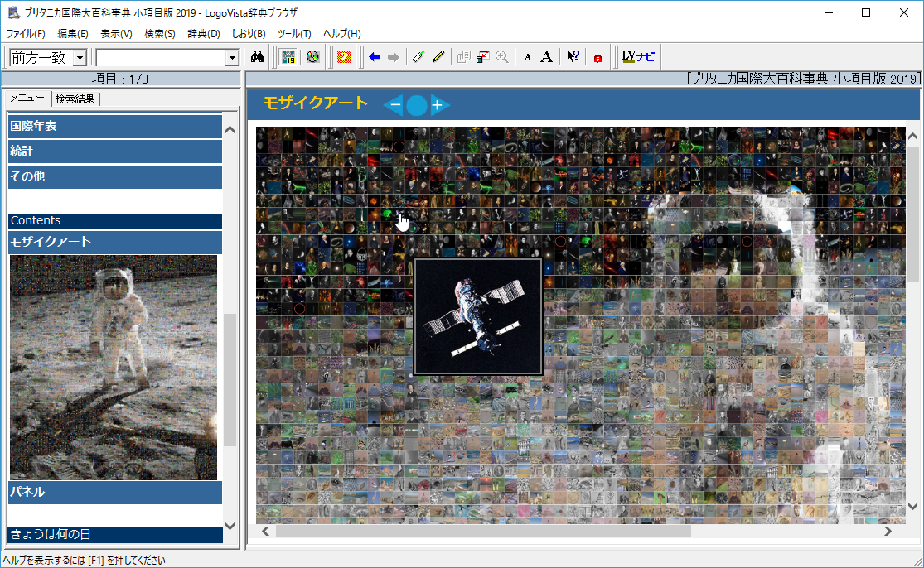Open the パネル sidebar entry

[115, 492]
